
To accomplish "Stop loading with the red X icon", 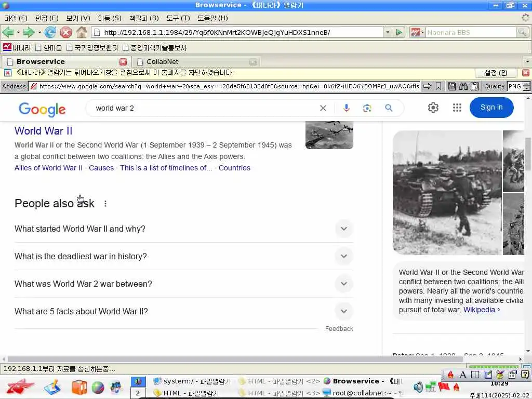I will (x=66, y=33).
